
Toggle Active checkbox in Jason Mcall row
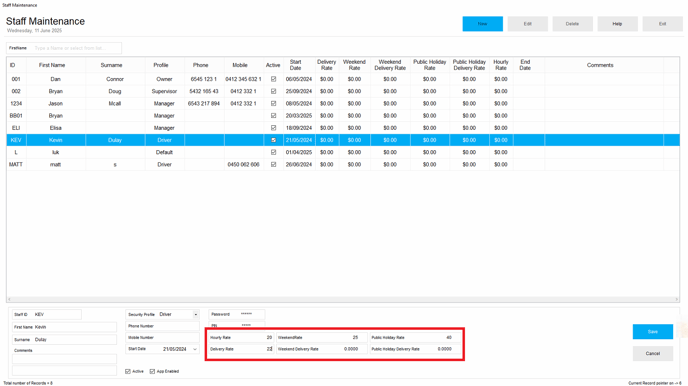point(273,104)
